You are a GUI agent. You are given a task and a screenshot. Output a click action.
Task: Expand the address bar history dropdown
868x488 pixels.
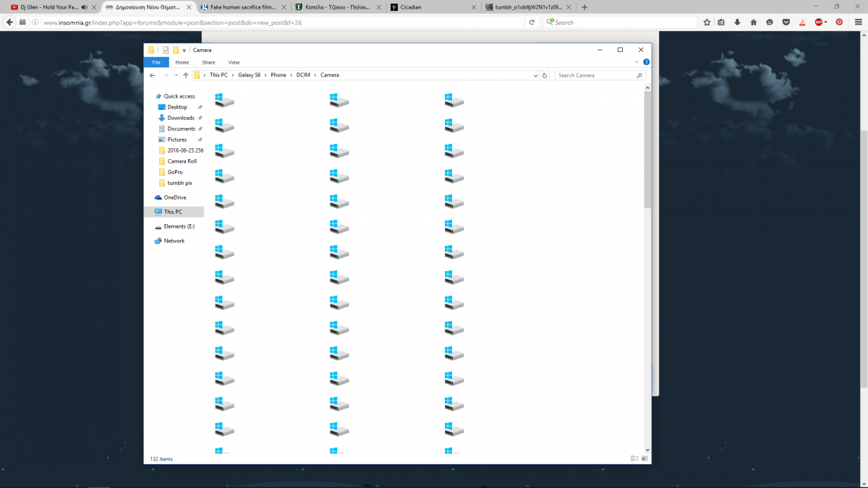(x=535, y=75)
